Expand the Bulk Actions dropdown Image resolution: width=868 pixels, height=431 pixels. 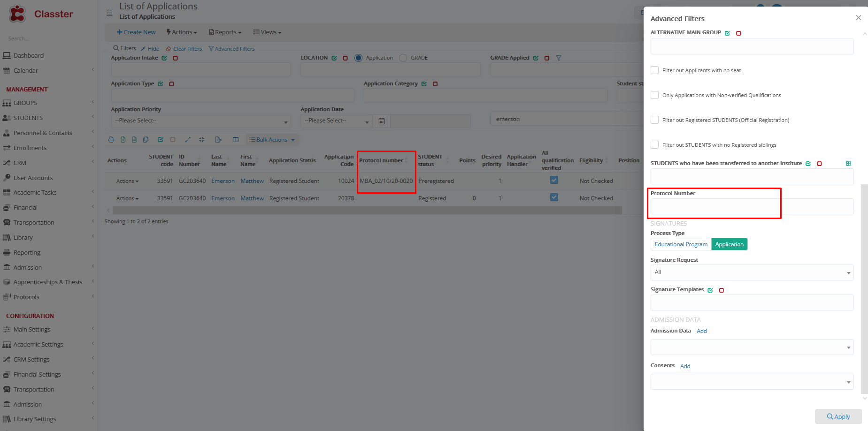[272, 140]
